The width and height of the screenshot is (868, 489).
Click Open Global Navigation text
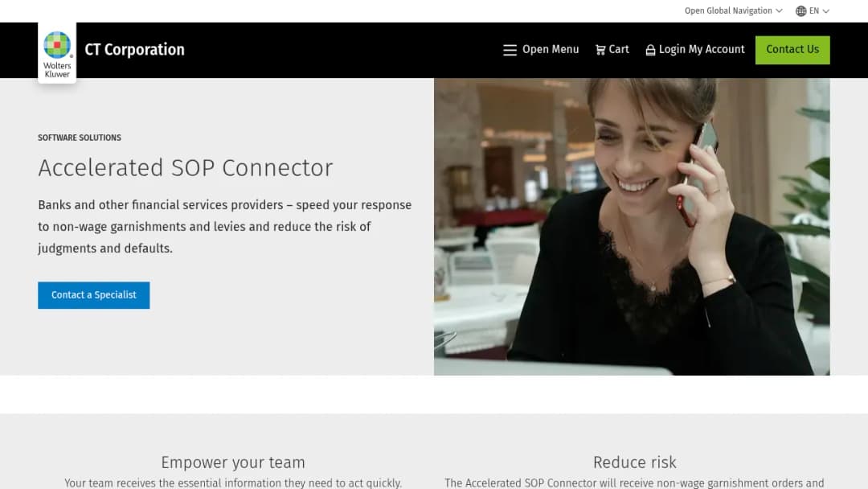click(728, 10)
